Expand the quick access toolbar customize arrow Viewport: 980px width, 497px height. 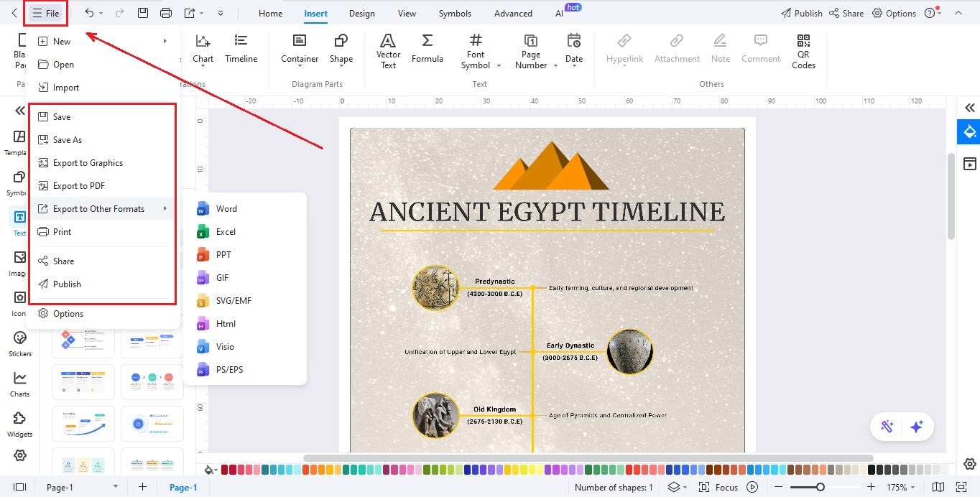tap(220, 13)
